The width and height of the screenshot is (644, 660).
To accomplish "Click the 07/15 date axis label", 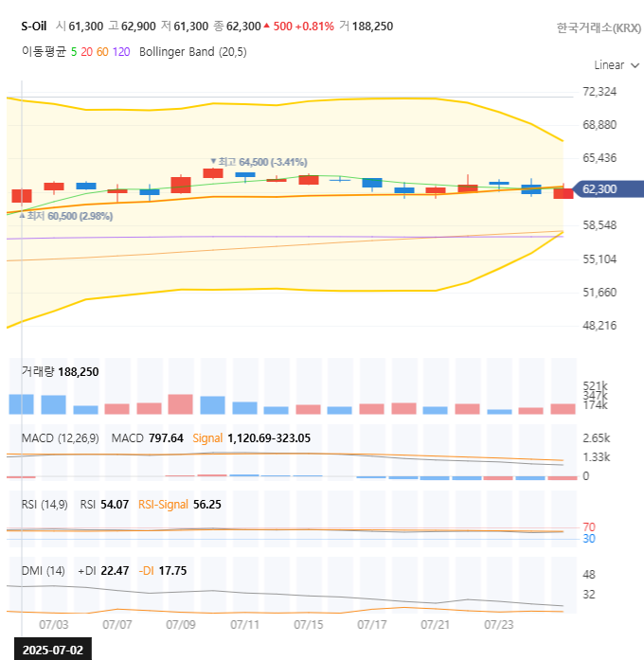I will point(308,624).
